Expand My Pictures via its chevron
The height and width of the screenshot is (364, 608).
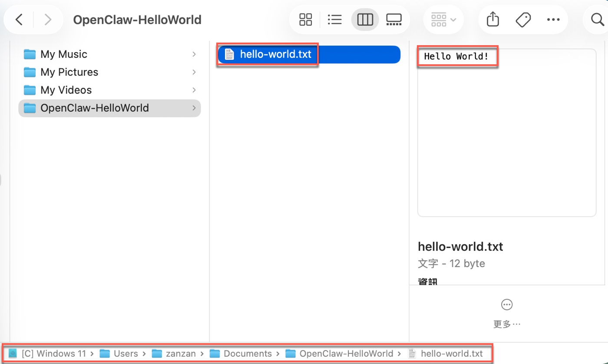[194, 72]
